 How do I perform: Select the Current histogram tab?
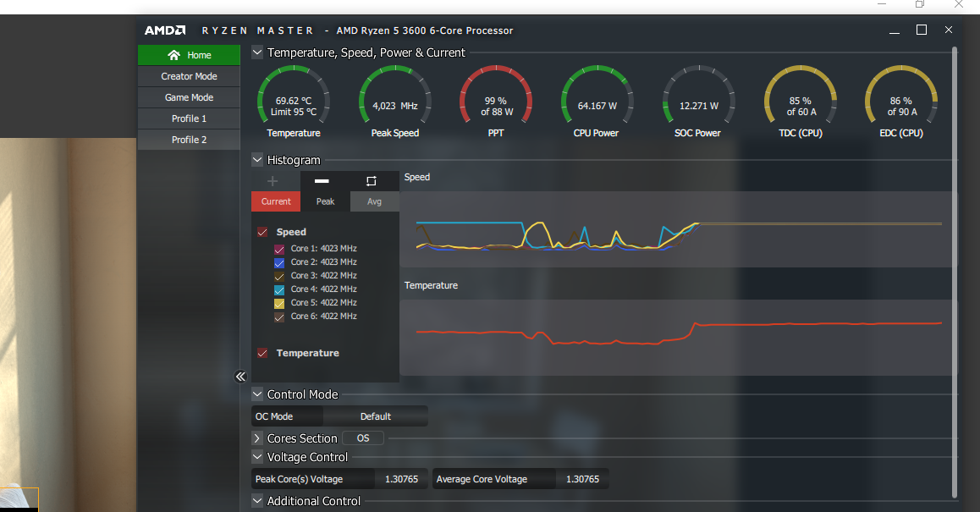click(276, 201)
